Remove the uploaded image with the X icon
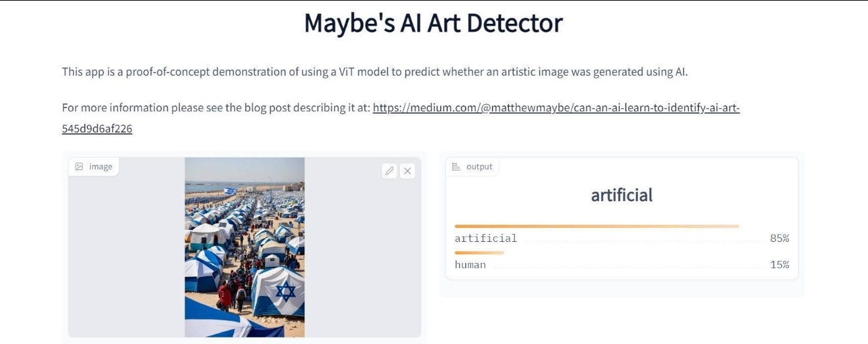868x344 pixels. 407,171
